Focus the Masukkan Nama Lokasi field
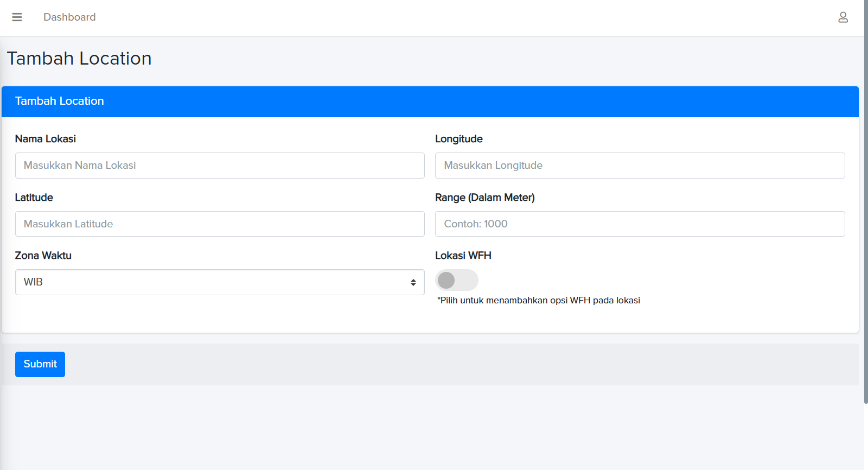 coord(220,166)
